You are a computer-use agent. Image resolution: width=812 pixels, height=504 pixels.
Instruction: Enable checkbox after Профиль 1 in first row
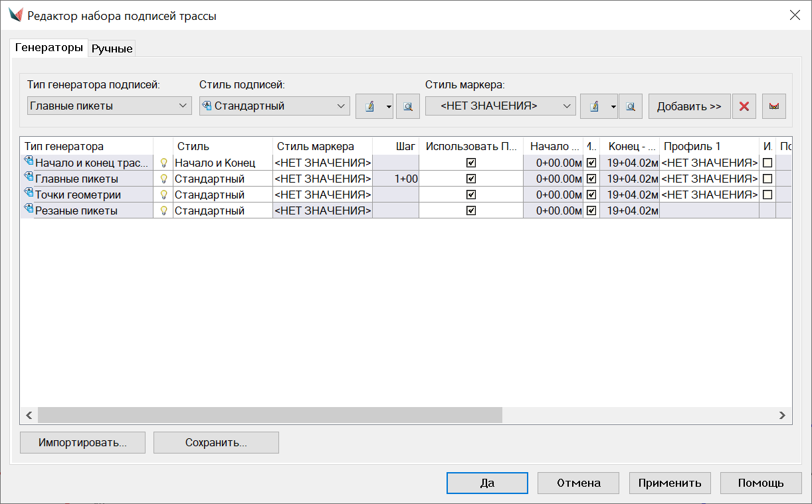pos(767,163)
